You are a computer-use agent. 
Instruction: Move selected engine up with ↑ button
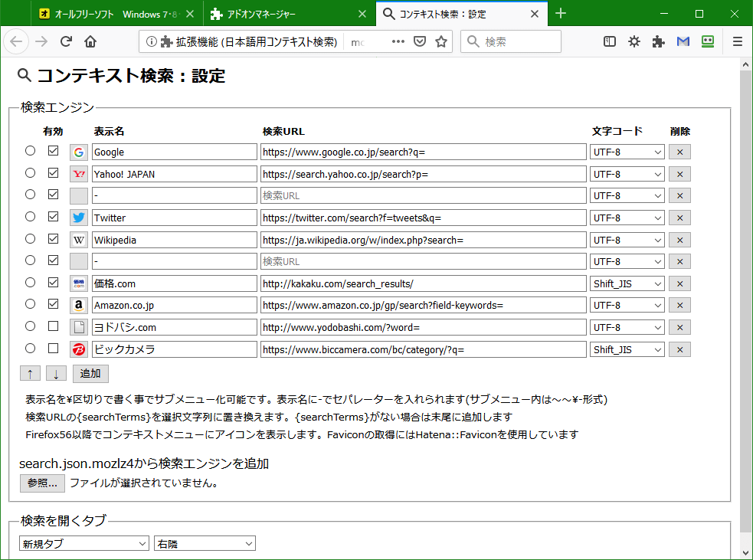tap(30, 374)
